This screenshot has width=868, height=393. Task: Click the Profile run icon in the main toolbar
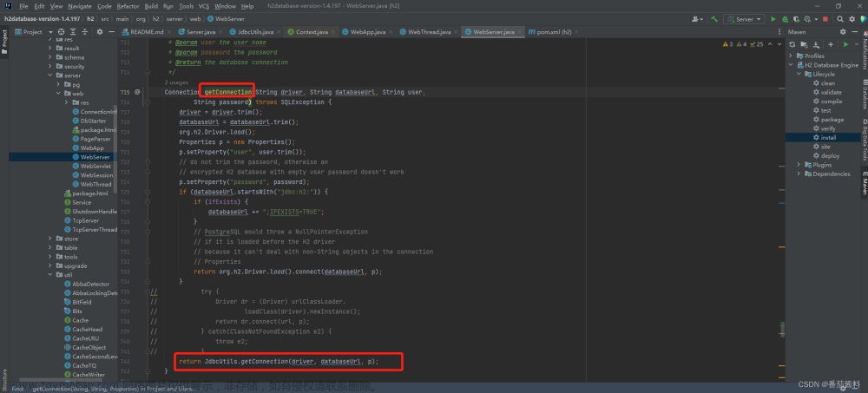click(x=806, y=19)
